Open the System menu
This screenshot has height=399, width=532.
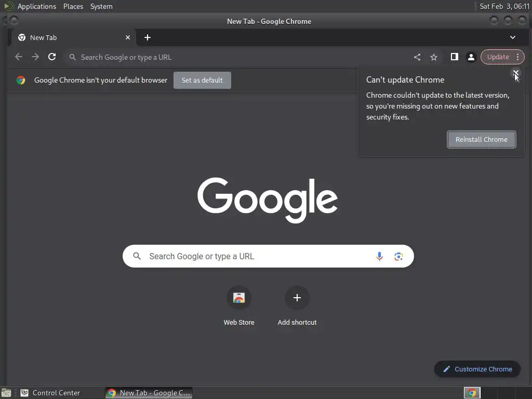[101, 6]
